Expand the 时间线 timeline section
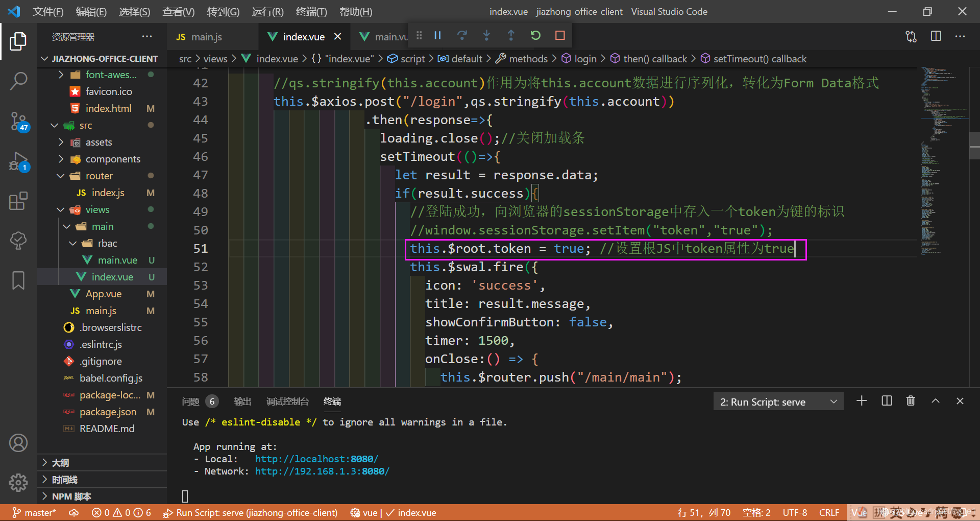The width and height of the screenshot is (980, 521). (x=102, y=479)
